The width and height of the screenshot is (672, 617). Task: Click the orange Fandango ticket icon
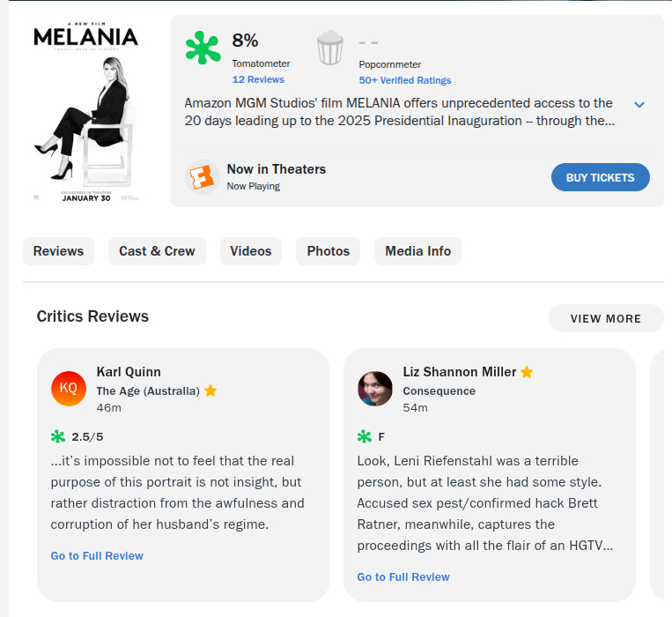tap(203, 177)
